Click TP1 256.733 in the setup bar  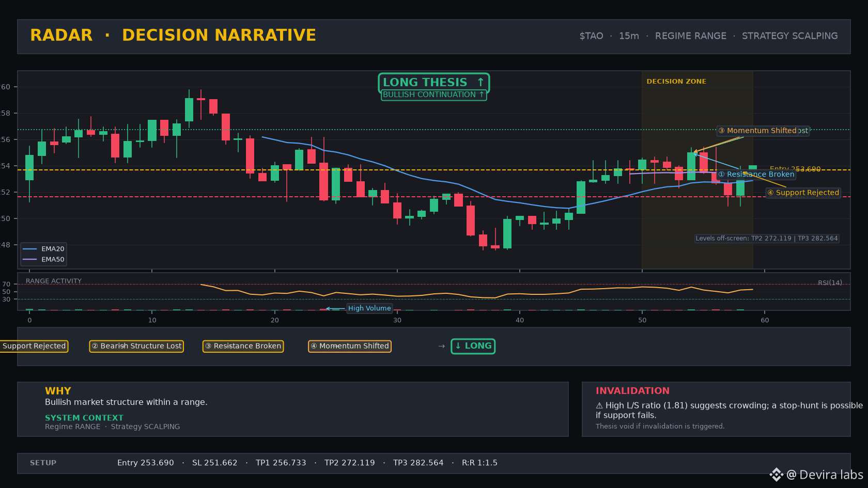281,463
